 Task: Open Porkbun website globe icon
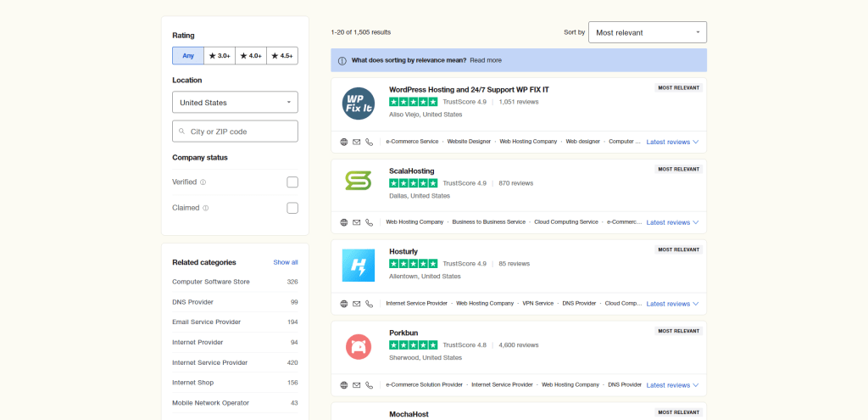point(344,385)
